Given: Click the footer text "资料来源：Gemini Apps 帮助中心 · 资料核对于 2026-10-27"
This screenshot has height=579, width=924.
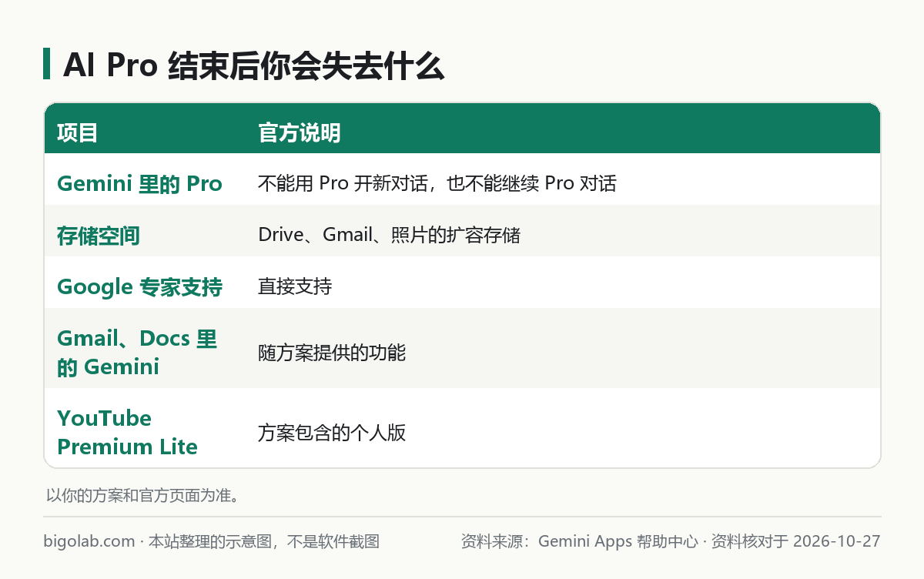Looking at the screenshot, I should click(x=671, y=541).
